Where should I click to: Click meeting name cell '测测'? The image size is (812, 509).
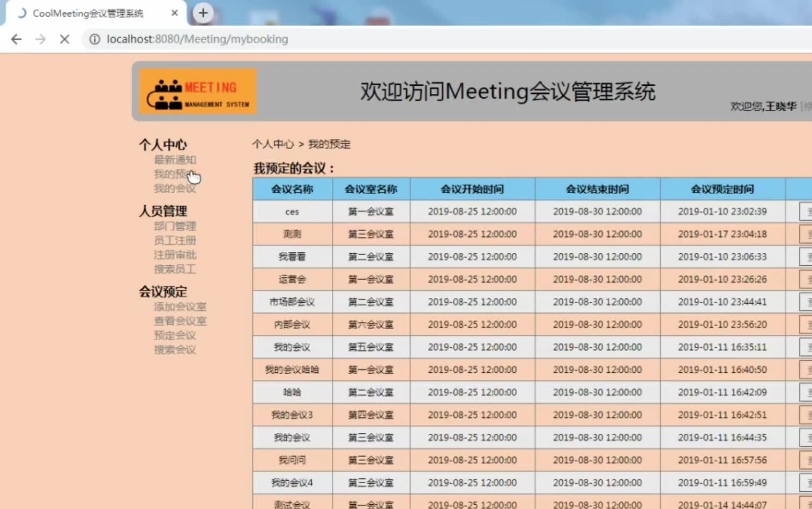(292, 234)
